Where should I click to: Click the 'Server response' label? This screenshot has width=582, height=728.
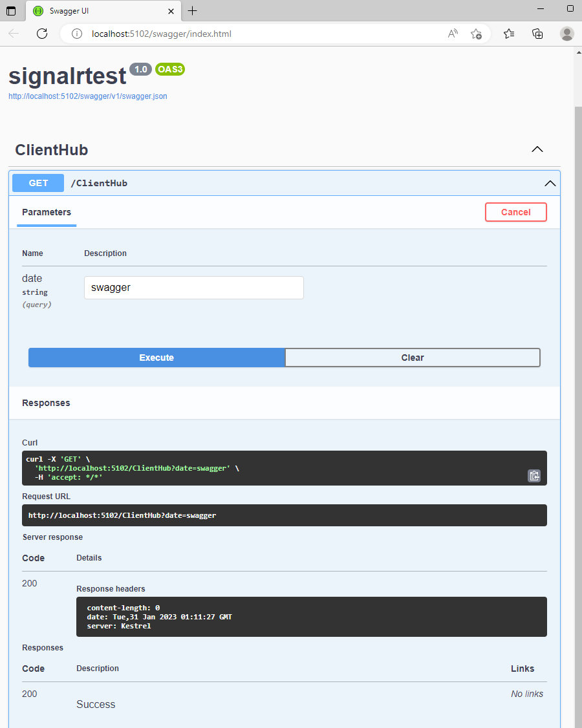pos(52,537)
